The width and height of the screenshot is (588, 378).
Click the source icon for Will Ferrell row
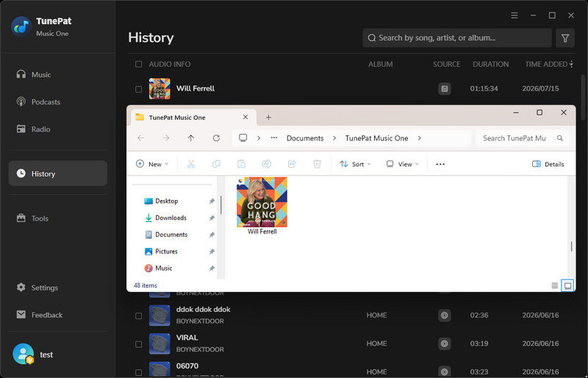coord(445,89)
